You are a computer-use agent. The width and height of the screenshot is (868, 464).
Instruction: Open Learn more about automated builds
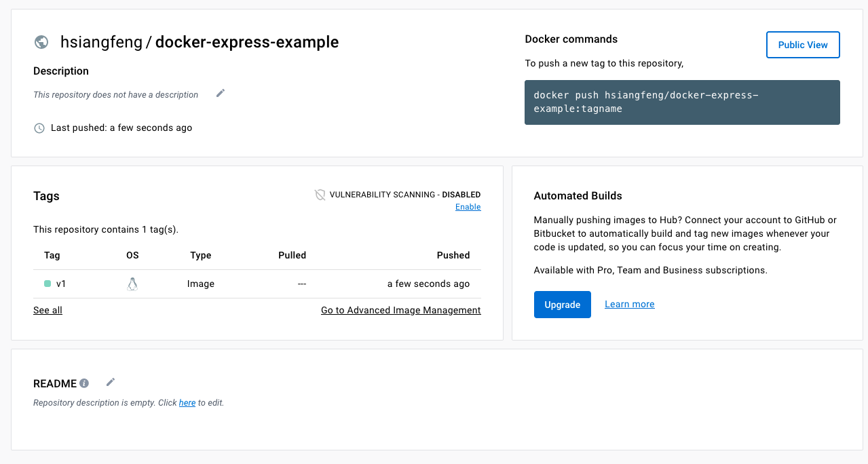point(629,305)
